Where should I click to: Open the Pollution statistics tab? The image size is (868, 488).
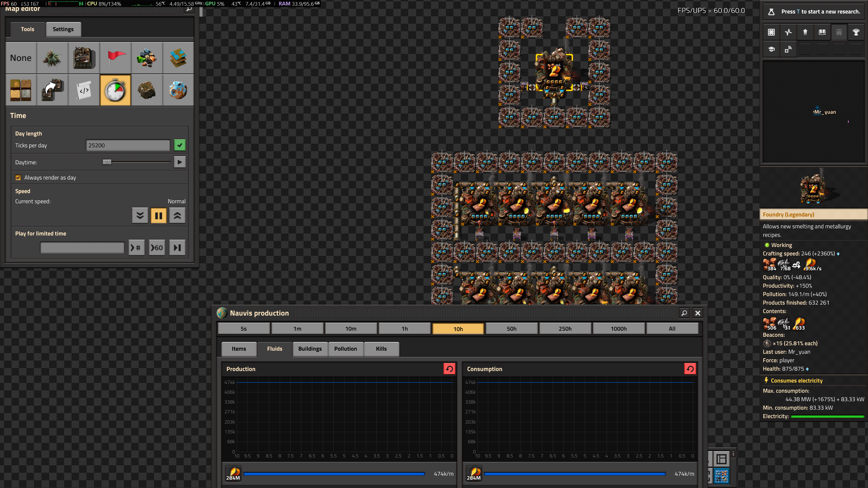pos(345,349)
